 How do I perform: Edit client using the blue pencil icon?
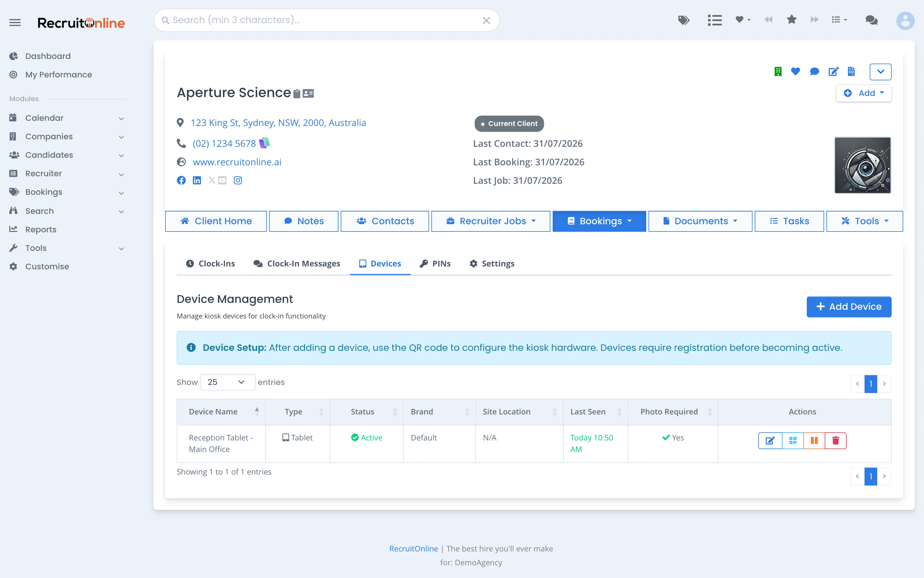pyautogui.click(x=834, y=71)
